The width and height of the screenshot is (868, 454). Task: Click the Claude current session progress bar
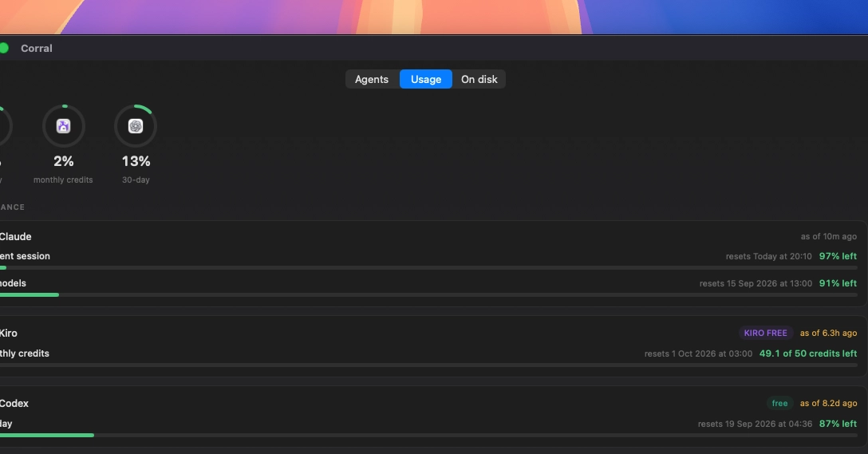point(429,268)
